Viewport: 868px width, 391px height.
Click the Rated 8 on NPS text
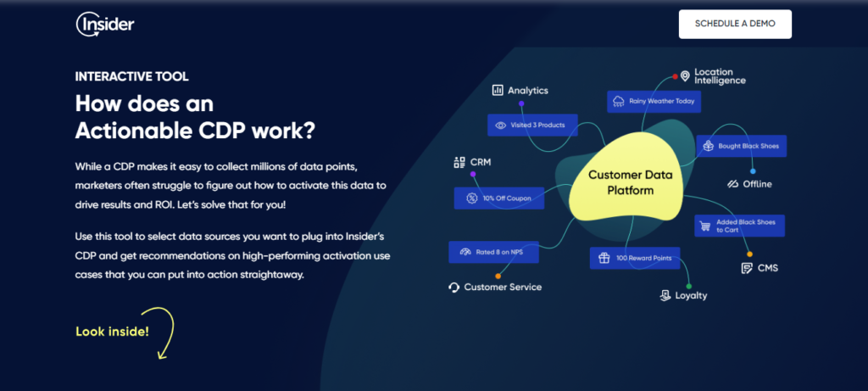coord(501,252)
